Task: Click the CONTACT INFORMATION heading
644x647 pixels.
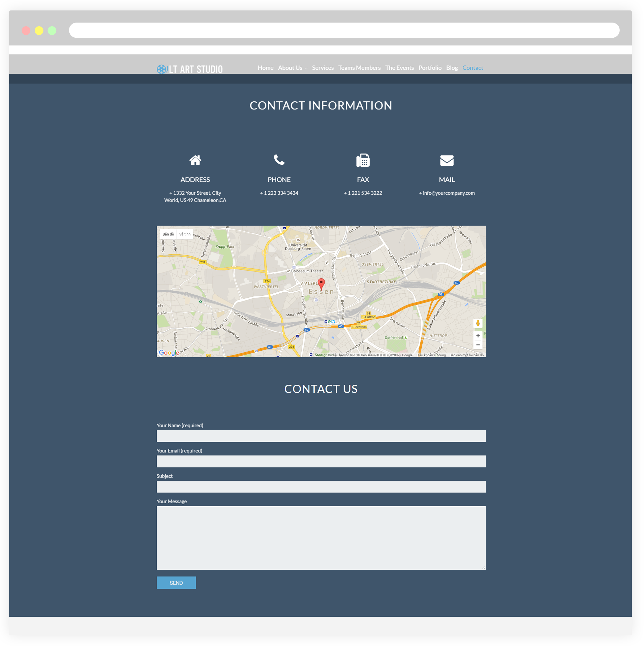Action: point(321,105)
